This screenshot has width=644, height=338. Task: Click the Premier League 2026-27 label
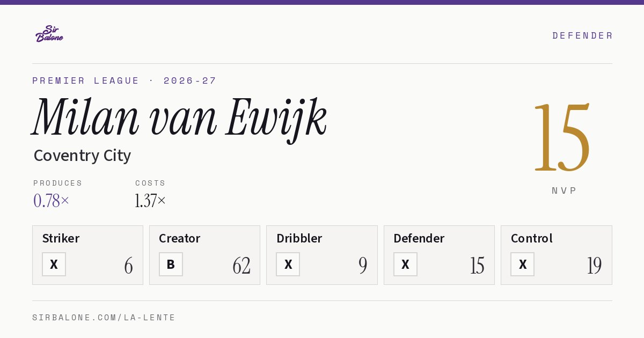click(125, 80)
